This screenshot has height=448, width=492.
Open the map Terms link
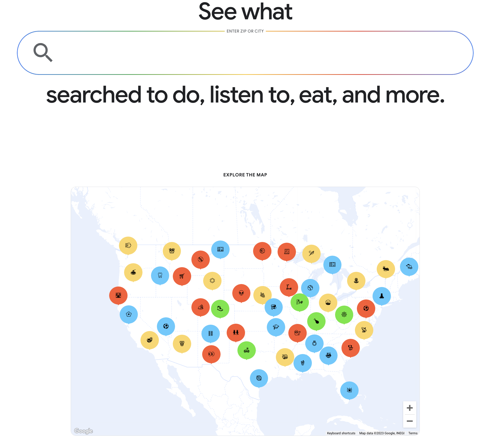point(413,433)
